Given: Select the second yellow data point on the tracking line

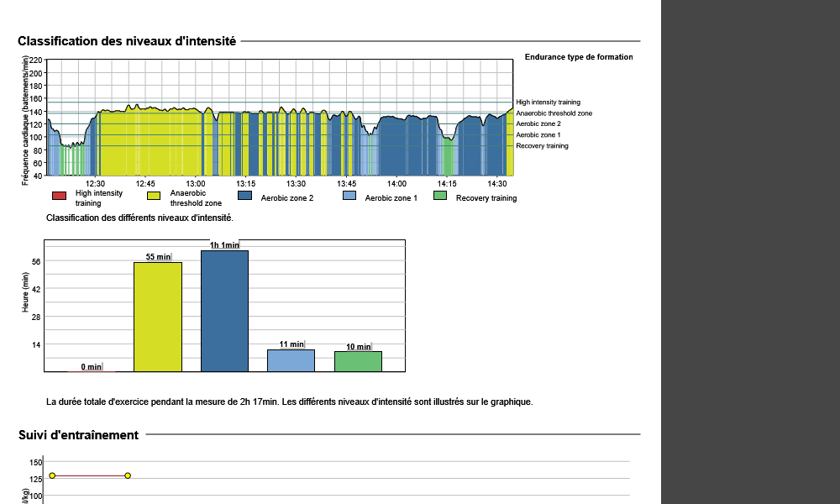Looking at the screenshot, I should pos(128,475).
